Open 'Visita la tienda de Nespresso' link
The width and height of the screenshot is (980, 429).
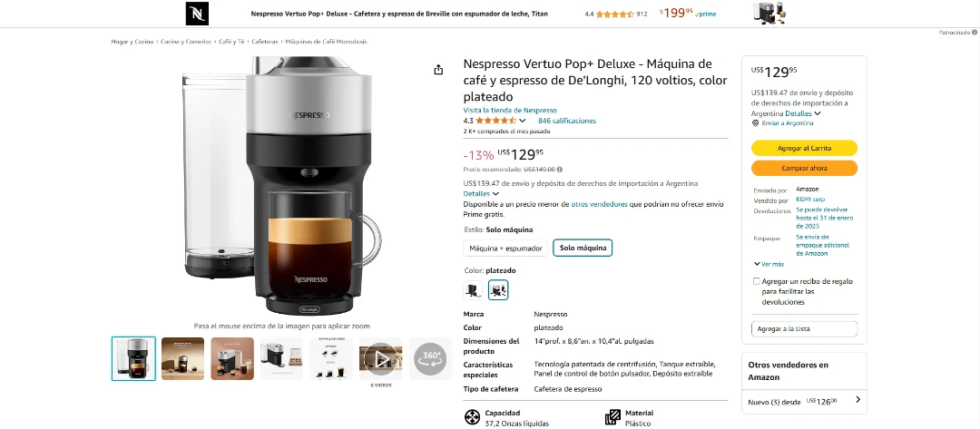(509, 110)
